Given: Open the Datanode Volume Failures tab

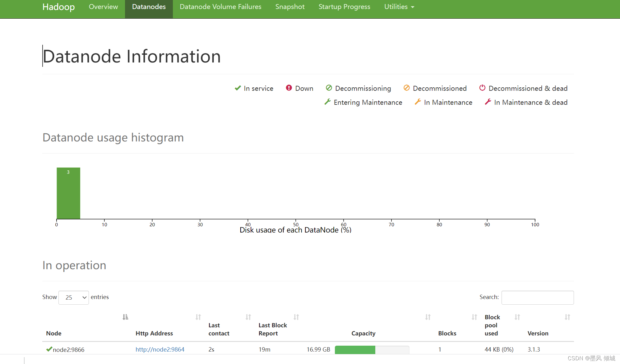Looking at the screenshot, I should coord(220,7).
